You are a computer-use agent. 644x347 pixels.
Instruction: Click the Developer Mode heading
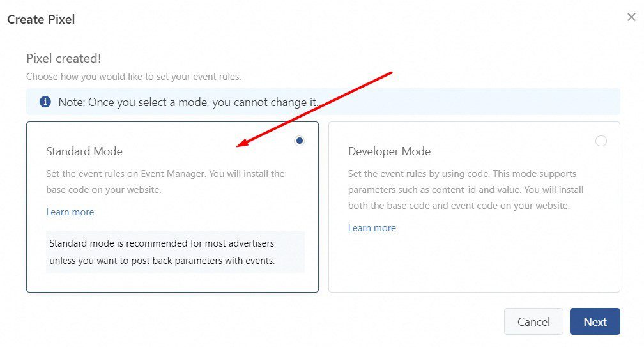[x=389, y=151]
